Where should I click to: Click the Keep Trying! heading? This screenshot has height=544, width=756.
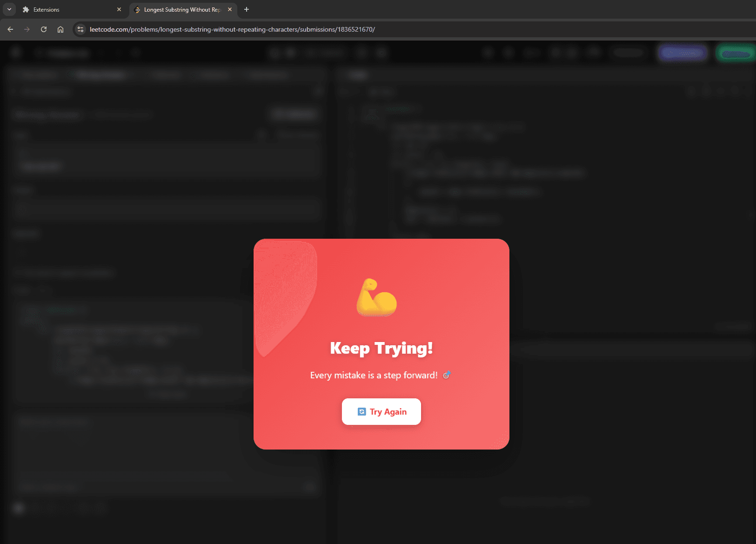381,348
